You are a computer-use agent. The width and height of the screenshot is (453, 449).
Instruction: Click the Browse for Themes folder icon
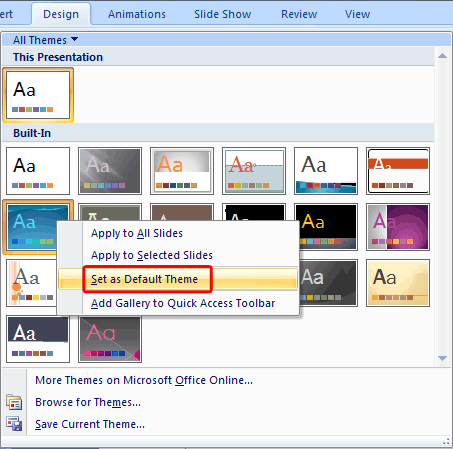click(x=14, y=402)
